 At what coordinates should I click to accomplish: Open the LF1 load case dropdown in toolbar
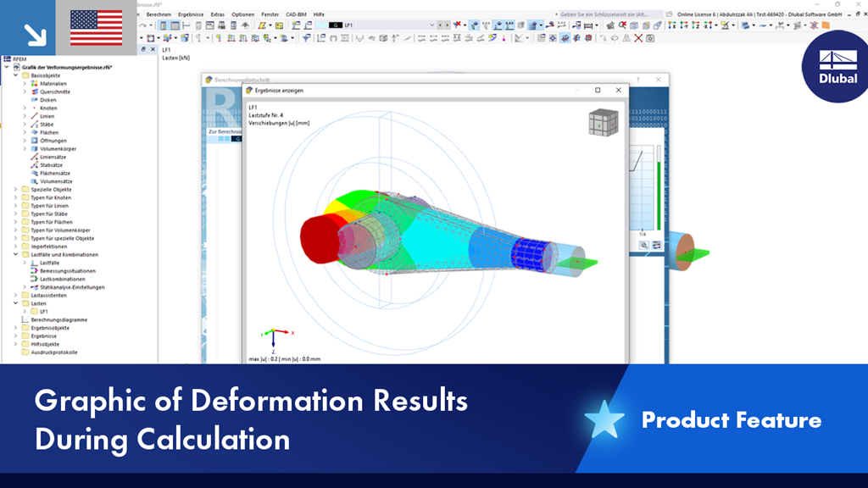(x=431, y=25)
